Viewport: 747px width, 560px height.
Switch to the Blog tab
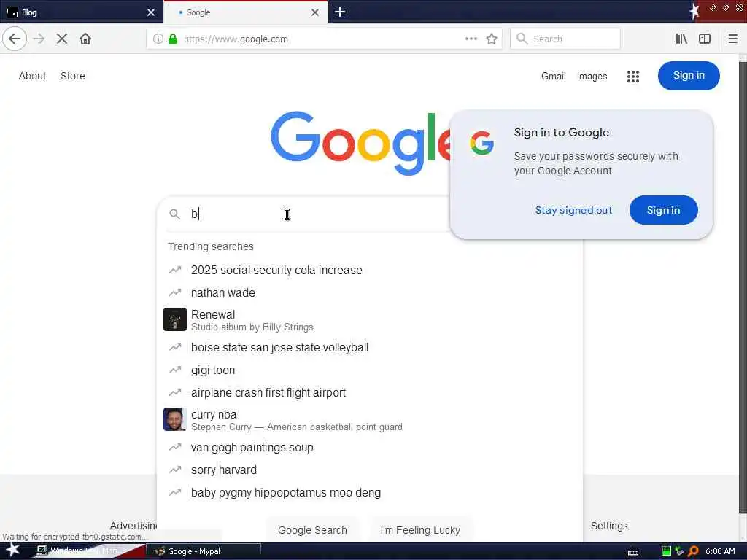pyautogui.click(x=82, y=12)
